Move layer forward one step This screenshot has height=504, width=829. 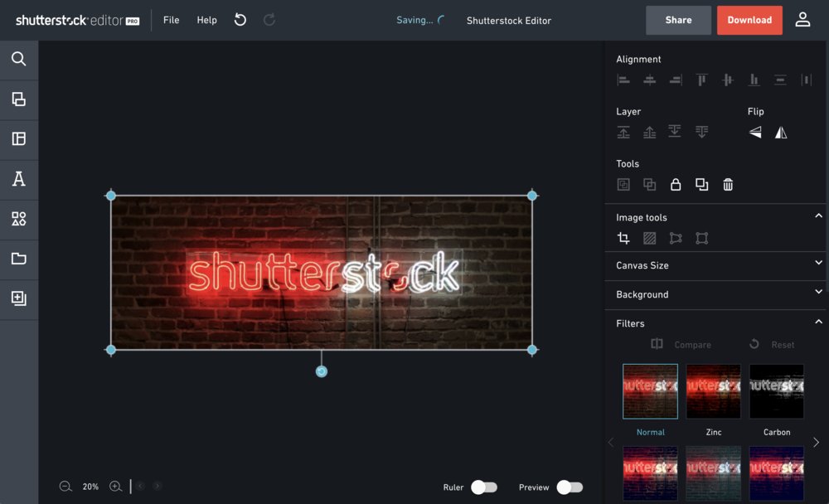pos(649,132)
